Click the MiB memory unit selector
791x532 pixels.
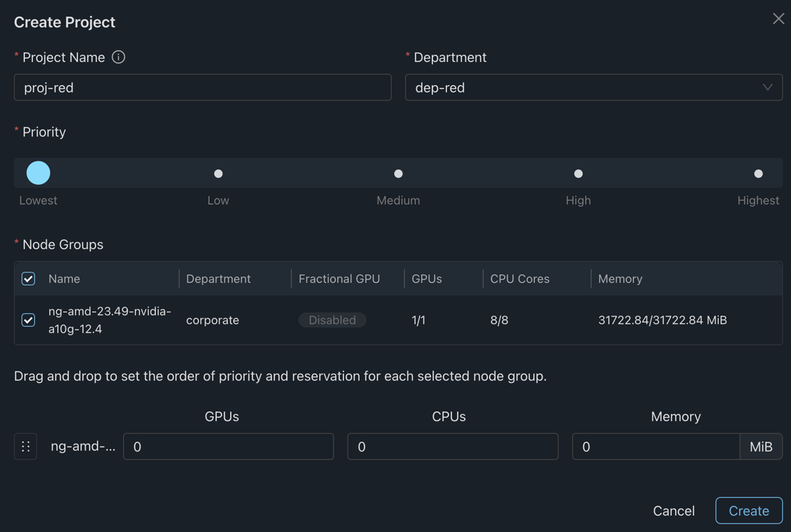point(761,446)
